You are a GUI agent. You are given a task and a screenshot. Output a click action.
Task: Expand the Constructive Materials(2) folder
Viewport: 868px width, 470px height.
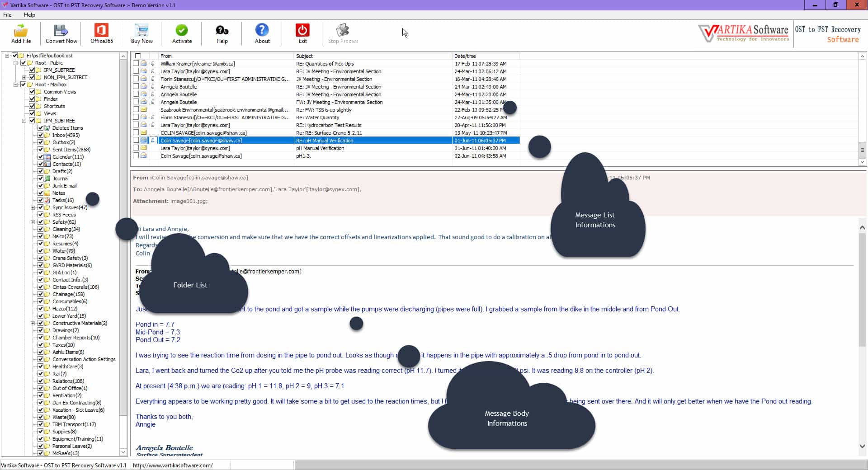(x=33, y=323)
